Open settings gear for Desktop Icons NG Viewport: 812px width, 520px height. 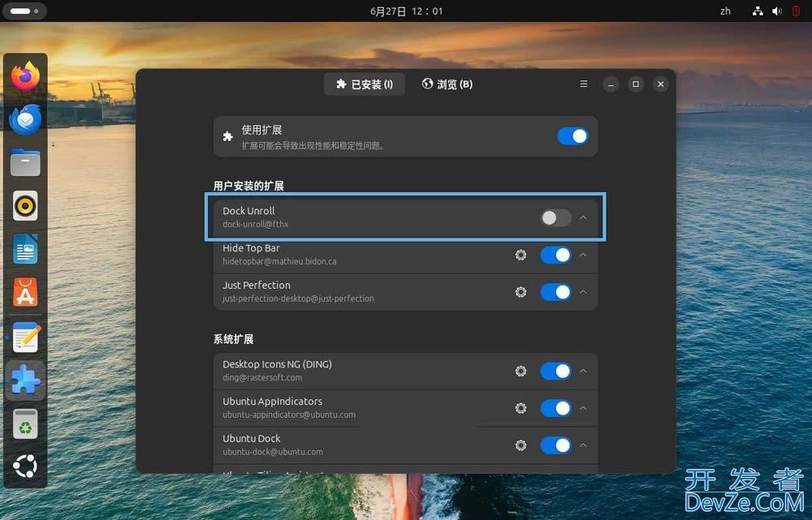pos(521,371)
